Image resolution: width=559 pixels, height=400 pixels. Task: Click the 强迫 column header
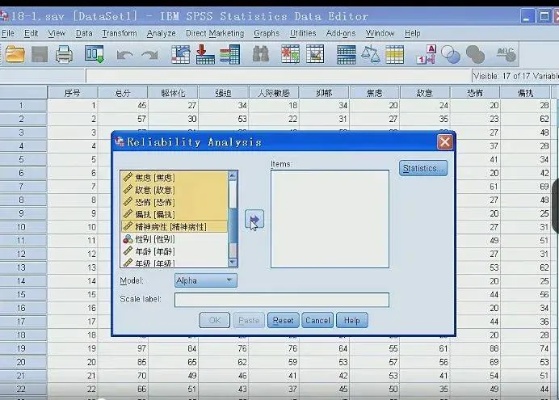[x=224, y=93]
